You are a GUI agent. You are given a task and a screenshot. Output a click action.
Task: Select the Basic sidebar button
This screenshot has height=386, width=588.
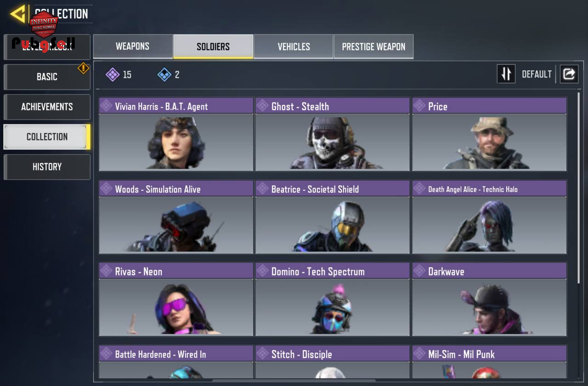[47, 77]
